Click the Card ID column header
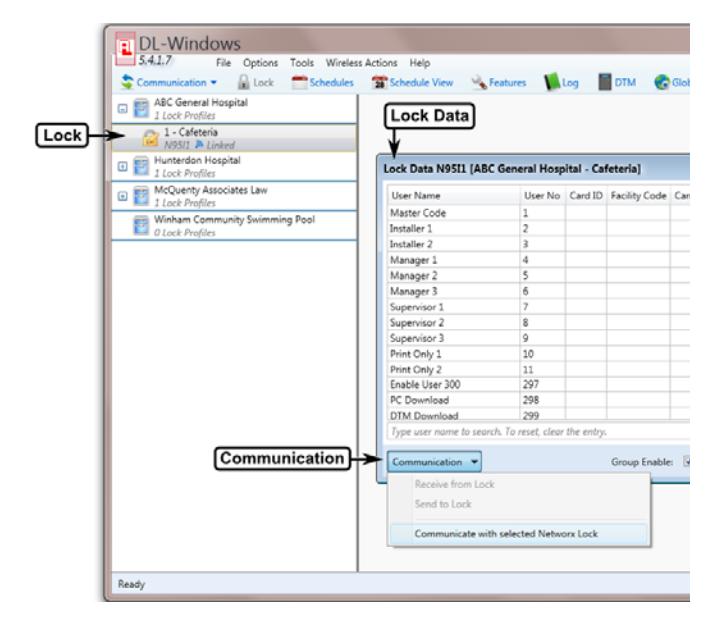This screenshot has height=629, width=718. pyautogui.click(x=586, y=195)
